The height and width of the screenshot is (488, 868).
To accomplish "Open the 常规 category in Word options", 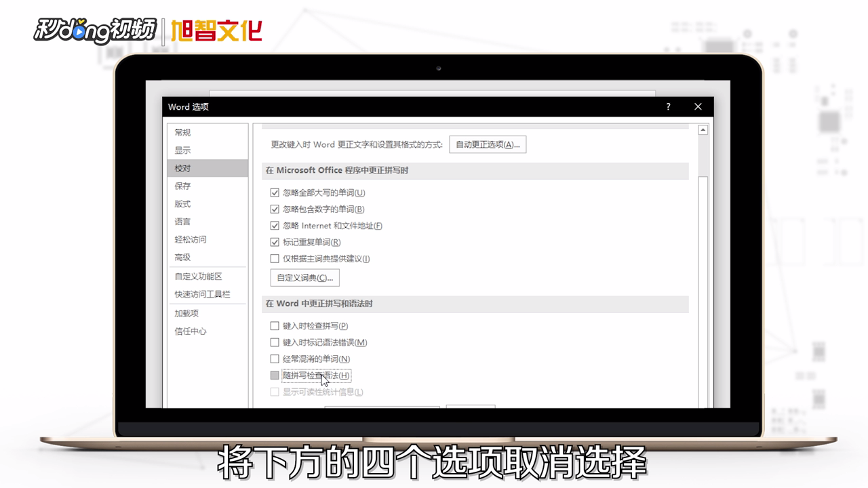I will [x=207, y=132].
